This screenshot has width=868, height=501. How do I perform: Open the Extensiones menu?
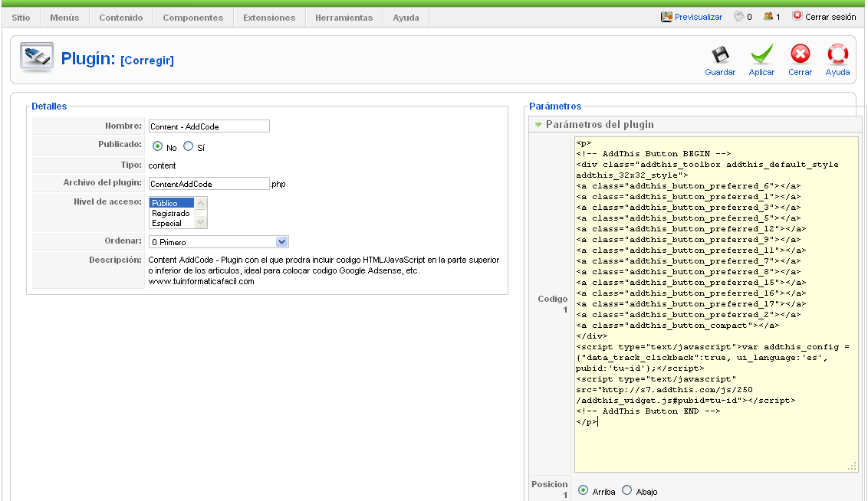(x=269, y=18)
